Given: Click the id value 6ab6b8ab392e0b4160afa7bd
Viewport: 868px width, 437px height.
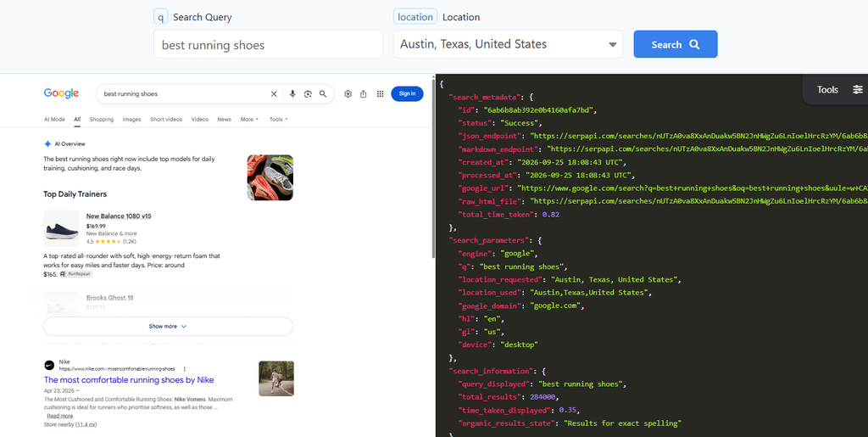Looking at the screenshot, I should [x=540, y=109].
